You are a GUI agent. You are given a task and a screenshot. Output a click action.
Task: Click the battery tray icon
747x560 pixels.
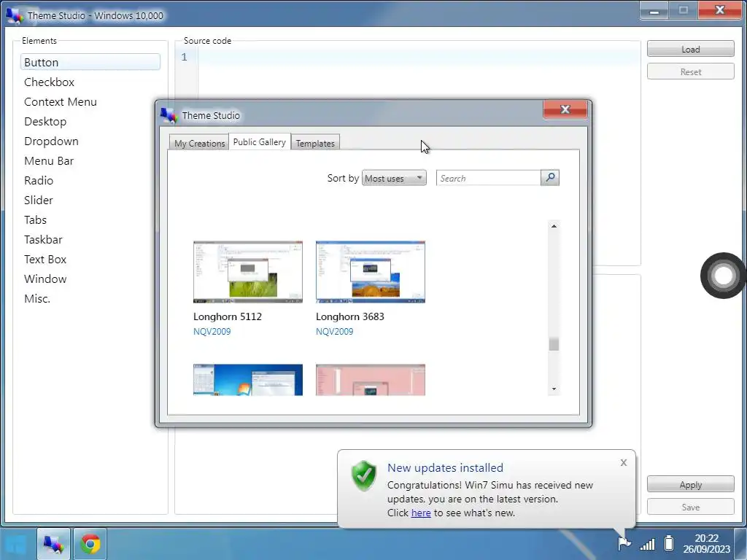click(x=669, y=542)
